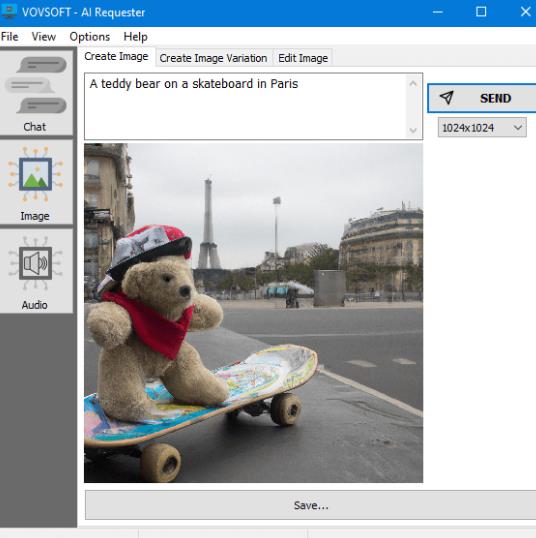This screenshot has height=538, width=536.
Task: Click the Save... button
Action: point(311,505)
